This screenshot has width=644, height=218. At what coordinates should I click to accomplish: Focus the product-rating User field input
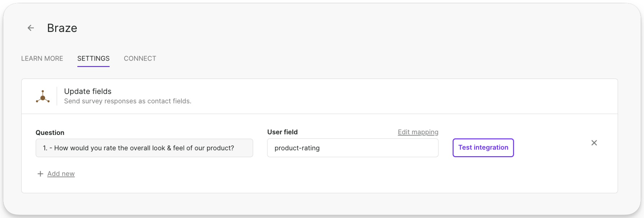pos(352,148)
